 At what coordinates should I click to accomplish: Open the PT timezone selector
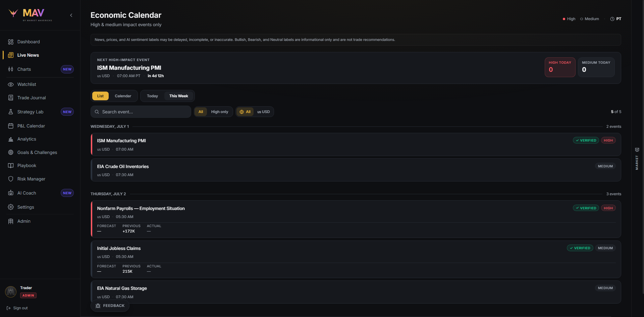click(616, 19)
